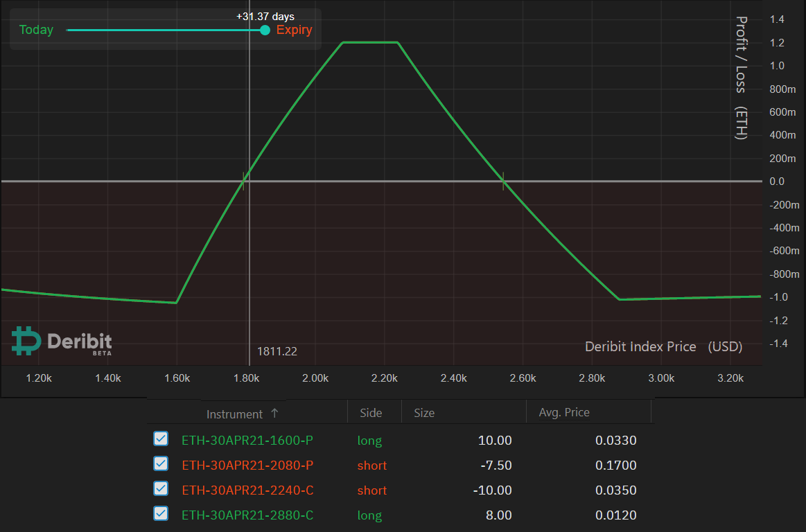Click the Side column header
The image size is (806, 532).
pos(371,413)
